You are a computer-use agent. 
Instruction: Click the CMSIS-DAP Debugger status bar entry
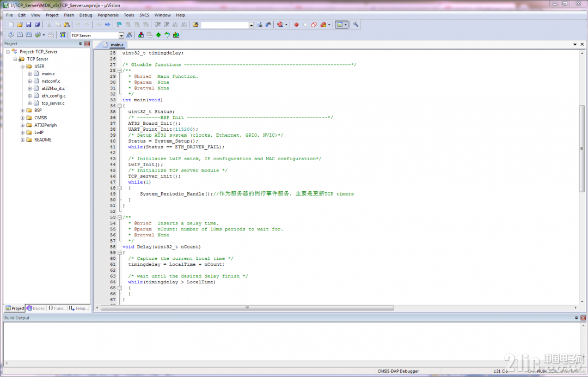click(x=398, y=371)
